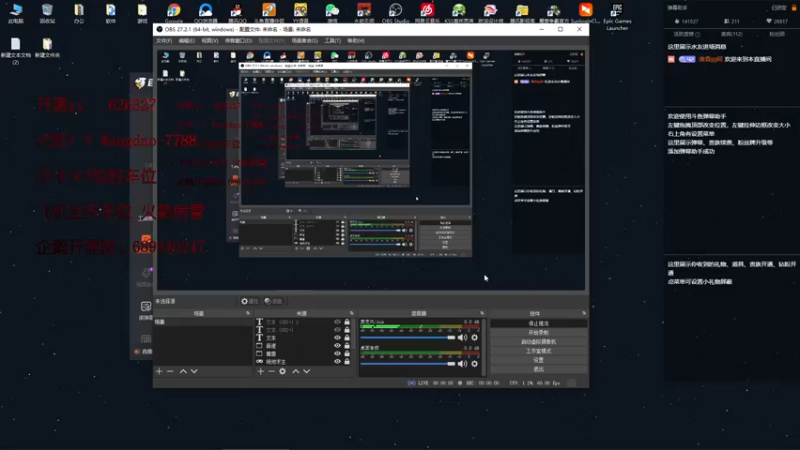The height and width of the screenshot is (450, 800).
Task: Toggle lock on 文本 (GDI+) 2 source
Action: [347, 322]
